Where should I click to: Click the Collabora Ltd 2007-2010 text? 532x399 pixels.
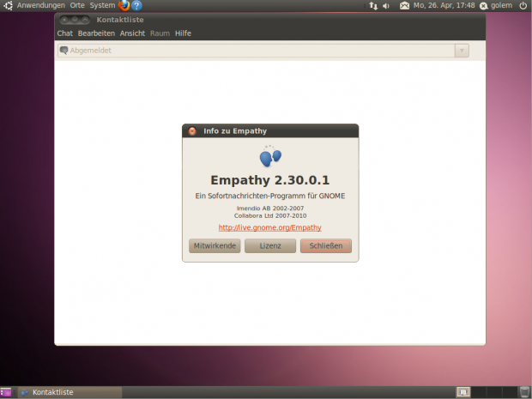[270, 215]
